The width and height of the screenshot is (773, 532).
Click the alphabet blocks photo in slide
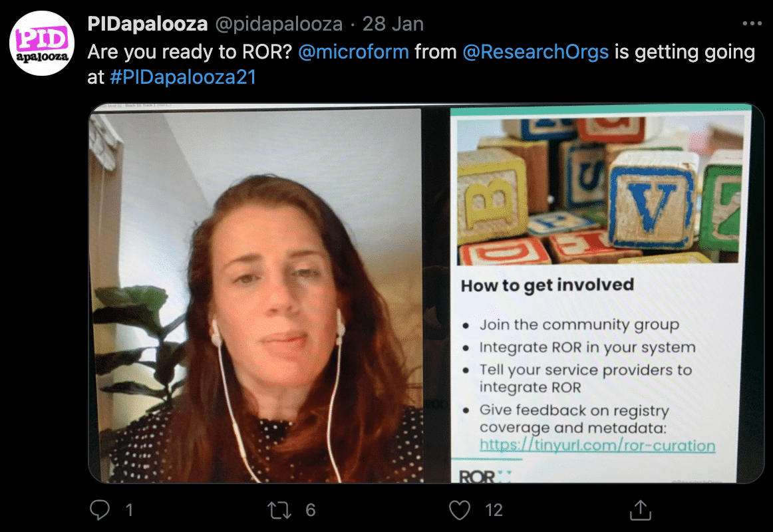[601, 190]
